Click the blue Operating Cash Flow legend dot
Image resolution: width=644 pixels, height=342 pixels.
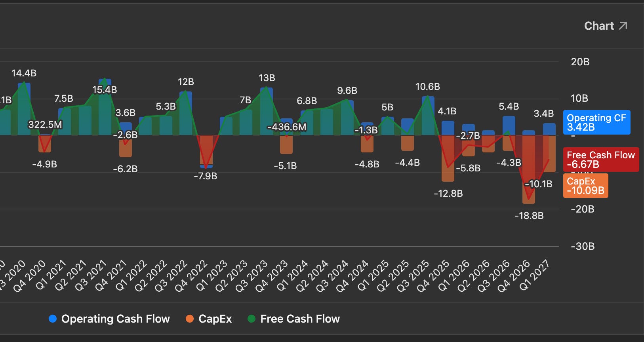[x=53, y=319]
